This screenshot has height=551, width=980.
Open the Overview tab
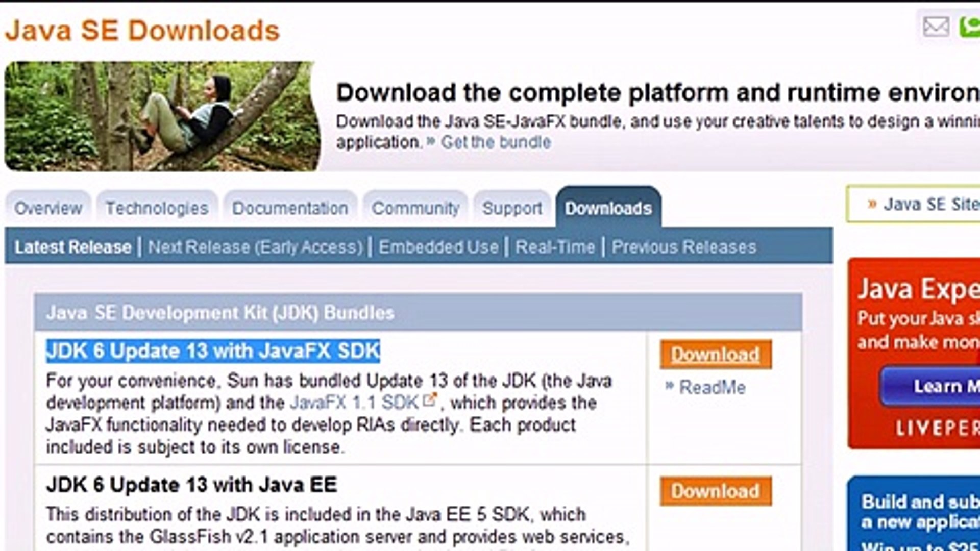pyautogui.click(x=48, y=208)
